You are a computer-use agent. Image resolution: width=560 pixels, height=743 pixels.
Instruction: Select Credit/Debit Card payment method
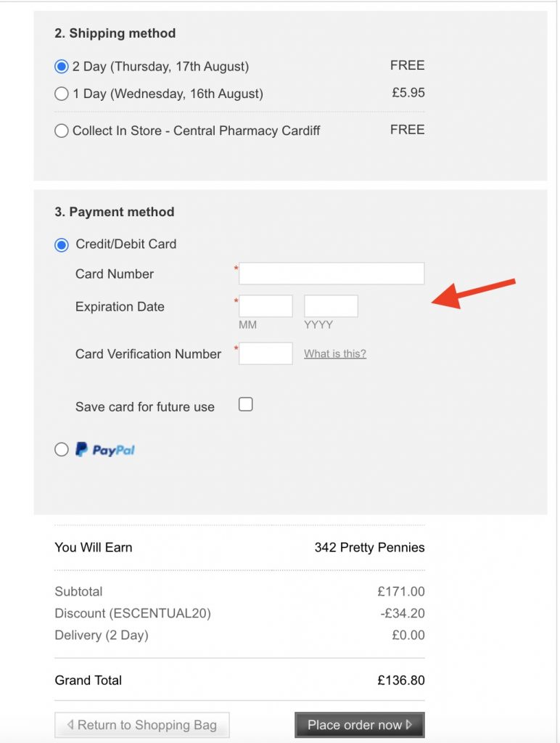(62, 245)
